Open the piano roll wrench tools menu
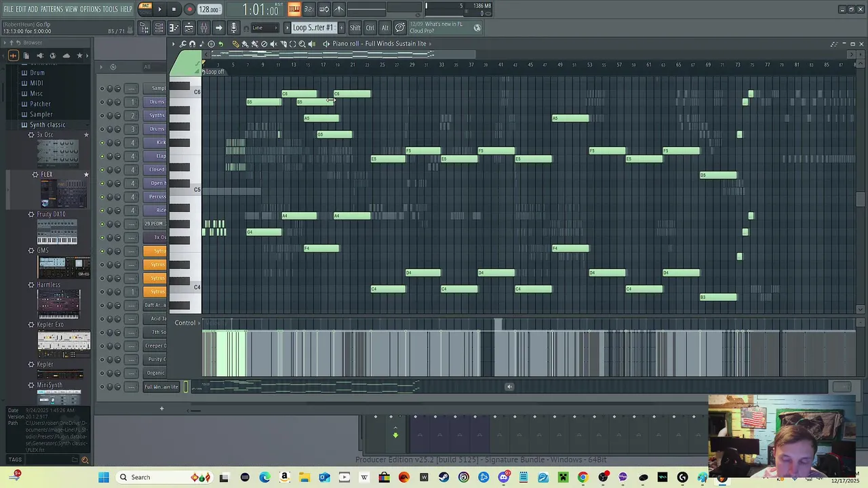868x488 pixels. pyautogui.click(x=182, y=43)
